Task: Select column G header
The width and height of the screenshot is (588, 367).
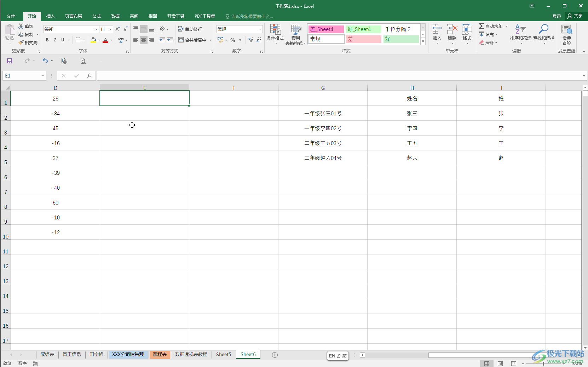Action: click(323, 88)
